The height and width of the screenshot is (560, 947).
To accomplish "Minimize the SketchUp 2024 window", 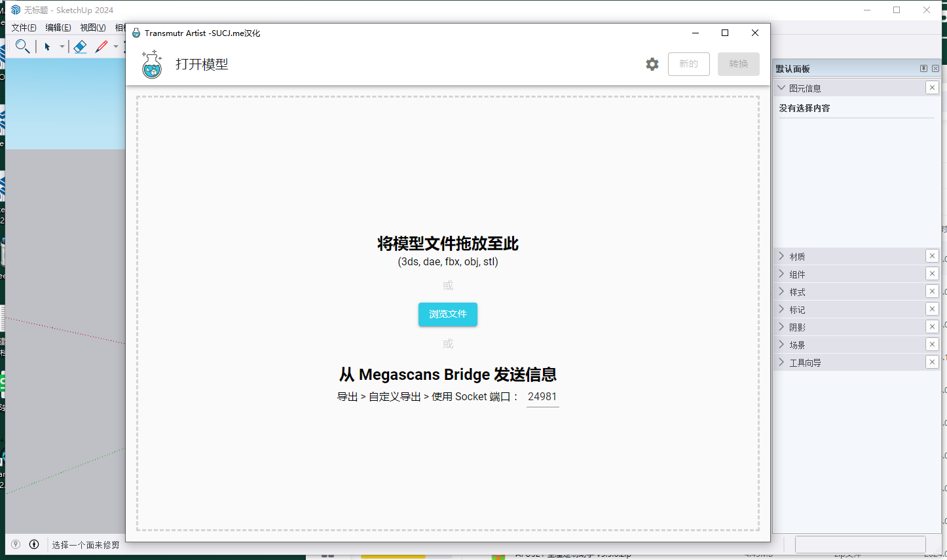I will pyautogui.click(x=867, y=10).
